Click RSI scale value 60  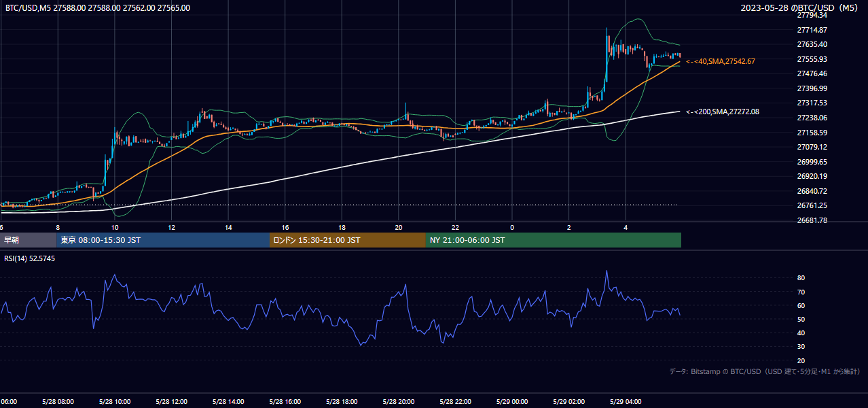[x=801, y=305]
